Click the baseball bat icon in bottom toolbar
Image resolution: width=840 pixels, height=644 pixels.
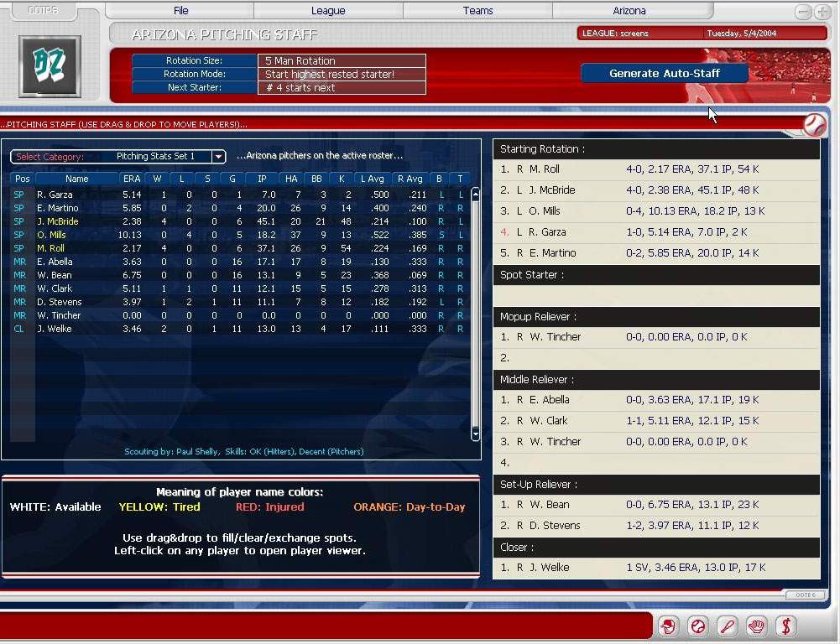click(x=727, y=626)
